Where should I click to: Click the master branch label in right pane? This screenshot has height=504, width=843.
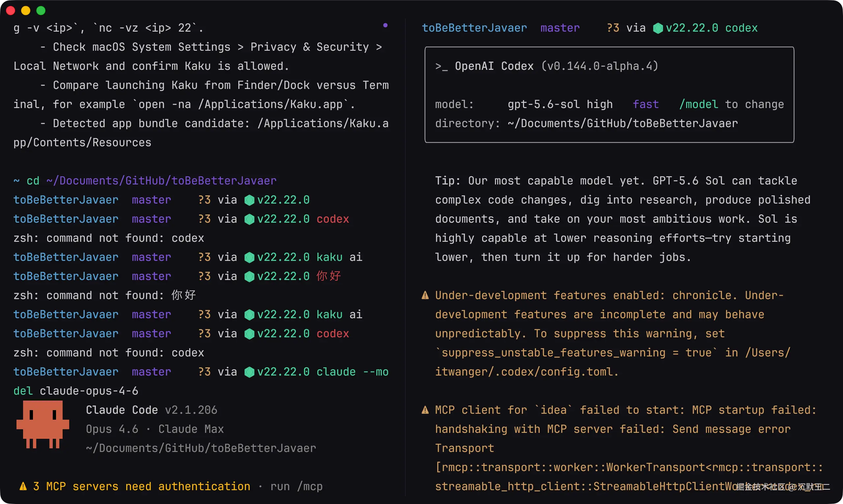560,28
